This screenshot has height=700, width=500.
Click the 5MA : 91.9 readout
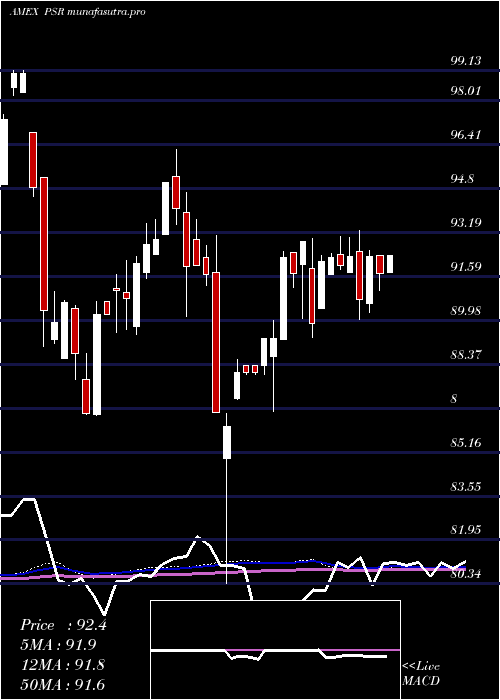pyautogui.click(x=58, y=645)
